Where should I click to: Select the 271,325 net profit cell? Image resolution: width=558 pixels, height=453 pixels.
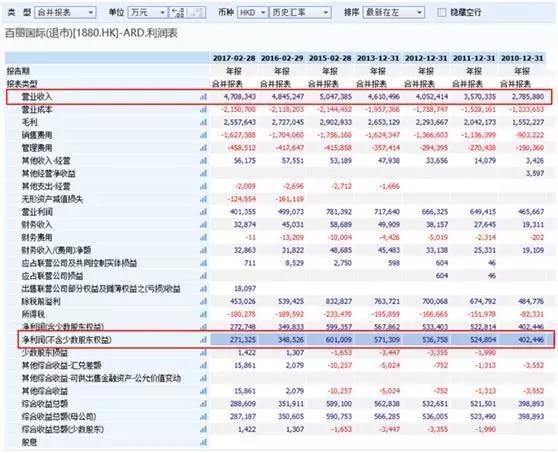(243, 340)
